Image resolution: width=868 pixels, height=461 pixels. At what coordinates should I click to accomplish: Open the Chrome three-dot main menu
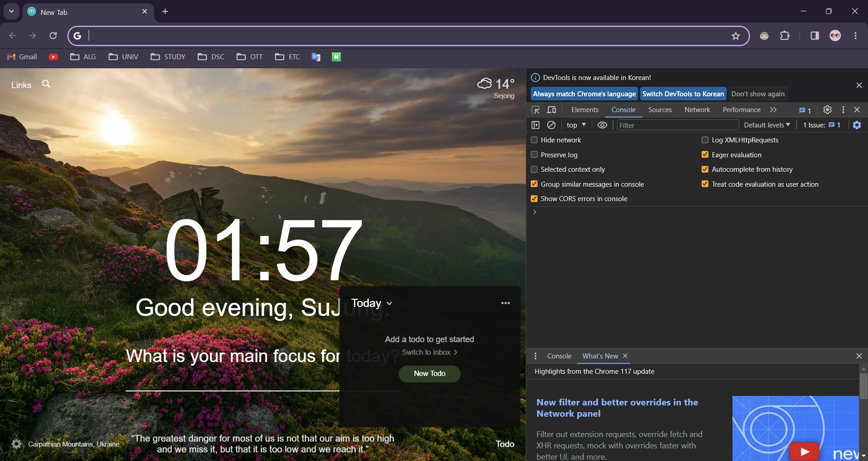click(x=855, y=36)
